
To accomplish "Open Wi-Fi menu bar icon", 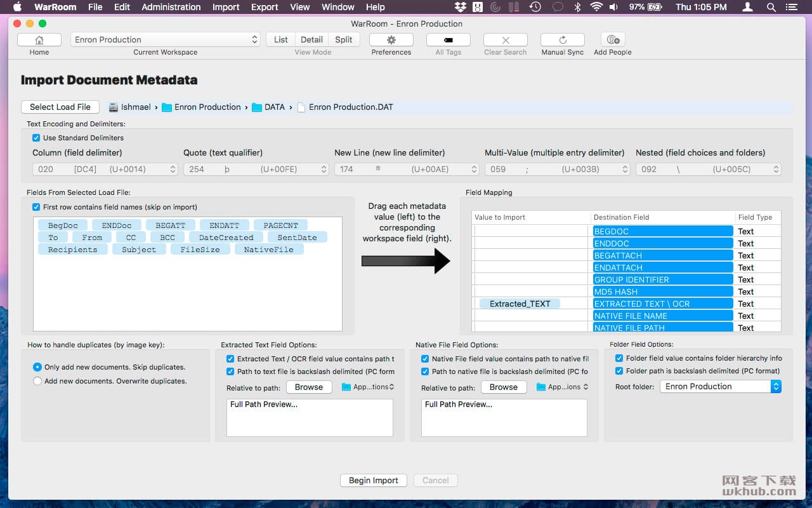I will [596, 7].
